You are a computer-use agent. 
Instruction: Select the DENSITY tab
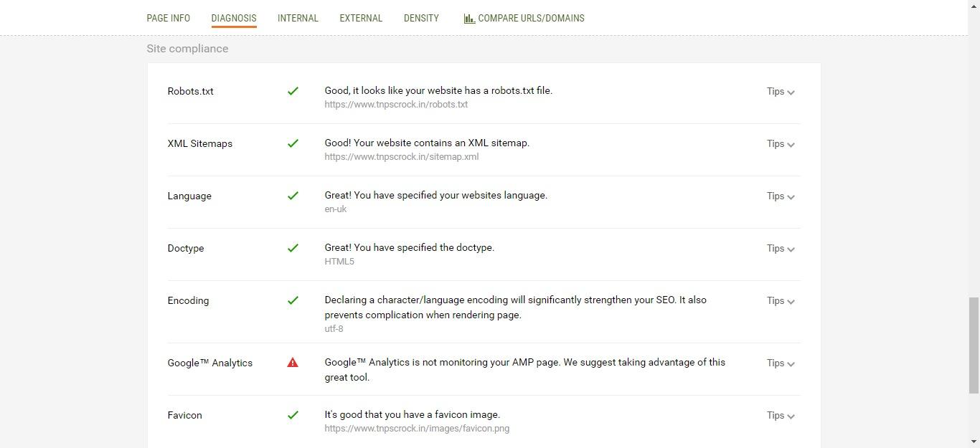pos(421,18)
